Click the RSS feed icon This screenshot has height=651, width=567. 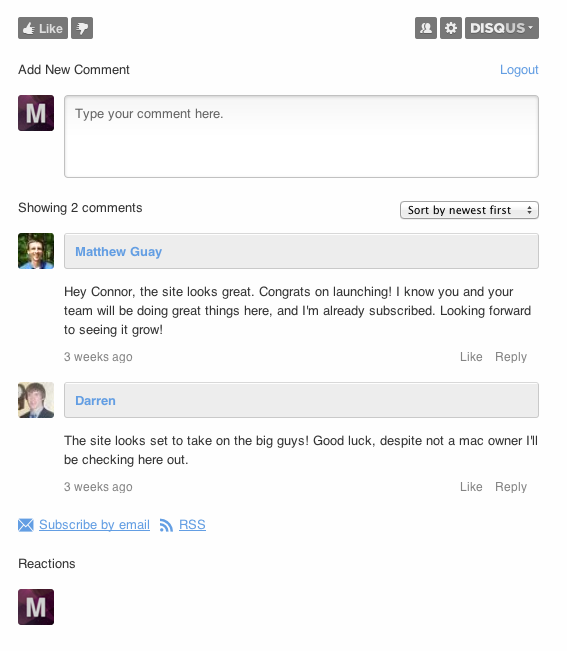tap(166, 525)
